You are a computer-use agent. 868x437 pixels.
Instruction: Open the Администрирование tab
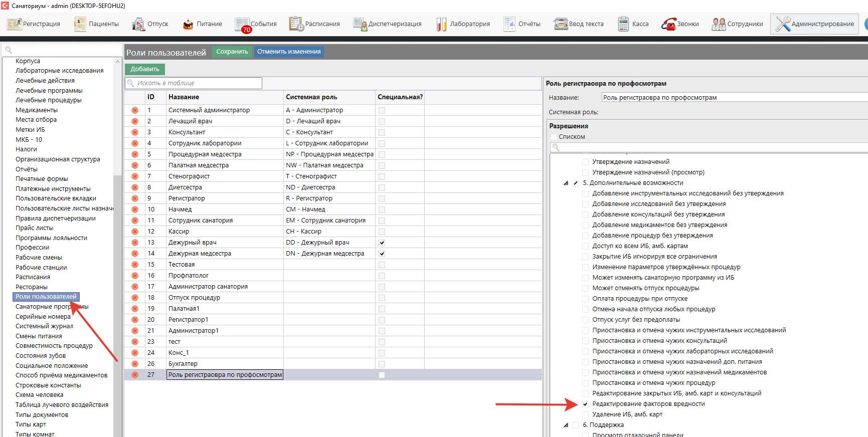814,24
